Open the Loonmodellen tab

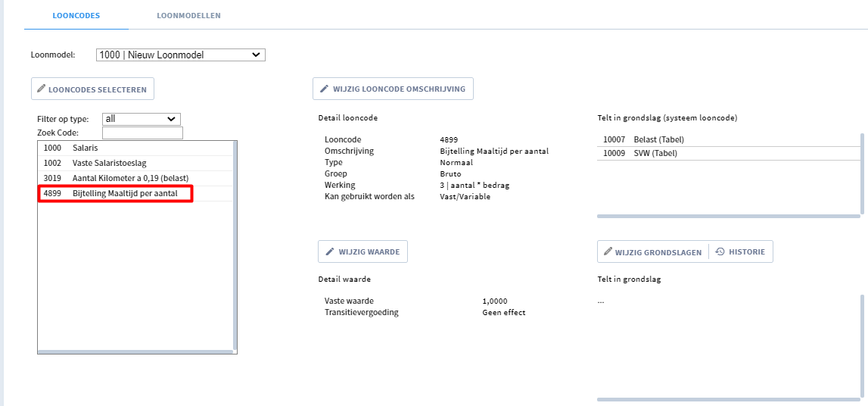click(188, 15)
